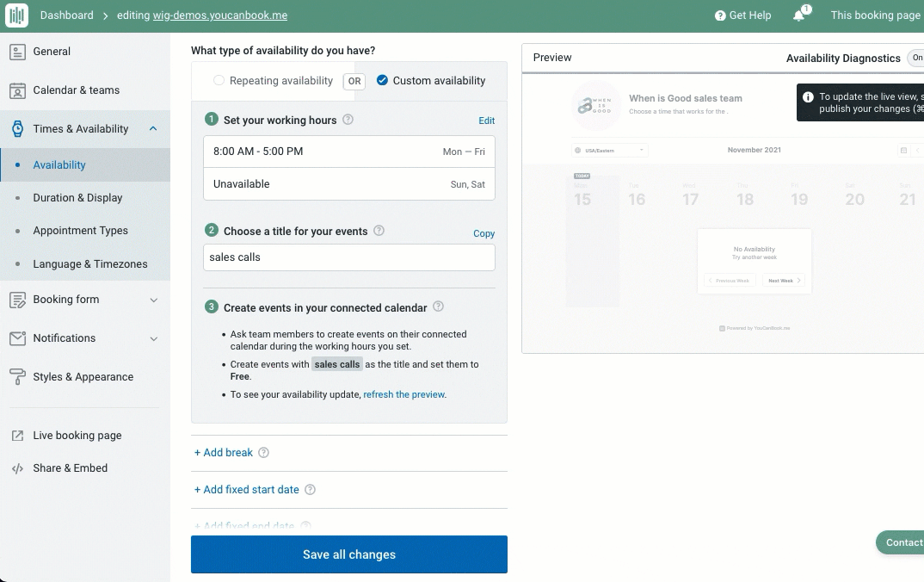
Task: Open Booking form via its form icon
Action: [16, 300]
